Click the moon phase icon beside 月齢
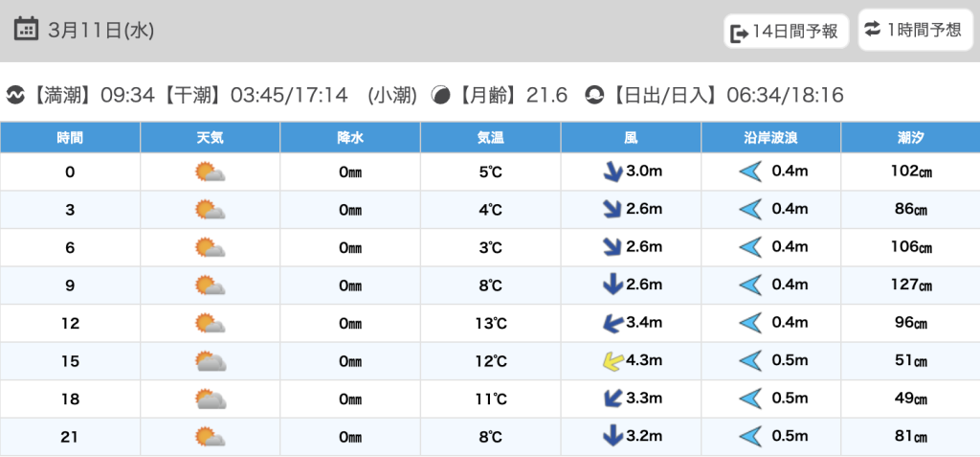Screen dimensions: 980x457 coord(441,95)
